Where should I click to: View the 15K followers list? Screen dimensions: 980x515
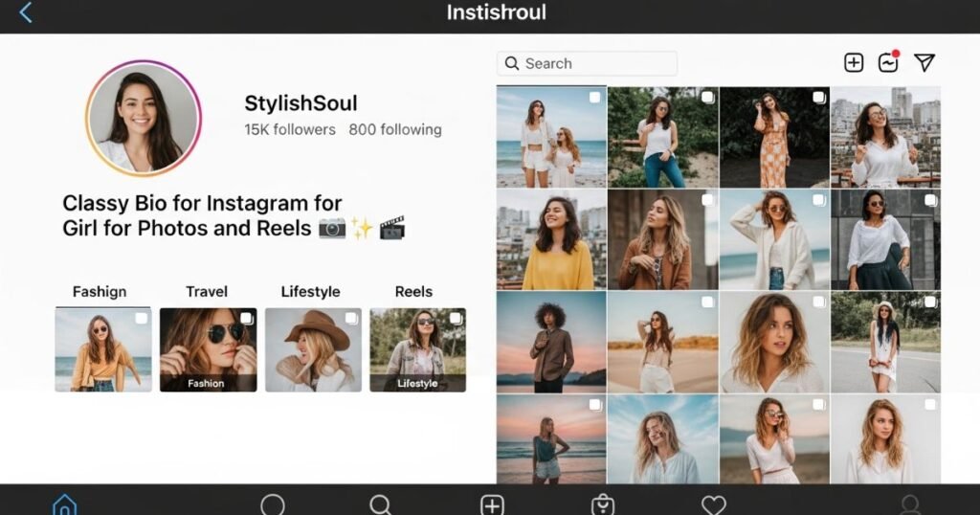[x=290, y=129]
